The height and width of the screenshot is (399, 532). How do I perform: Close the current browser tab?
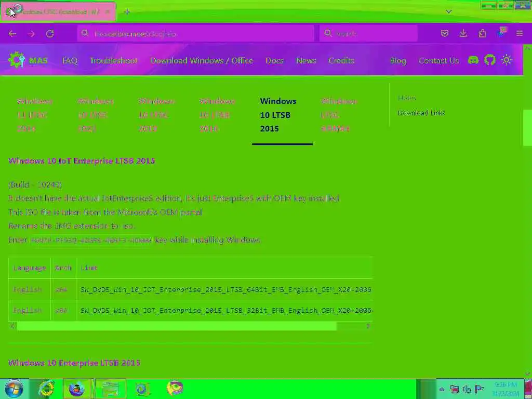click(x=108, y=11)
